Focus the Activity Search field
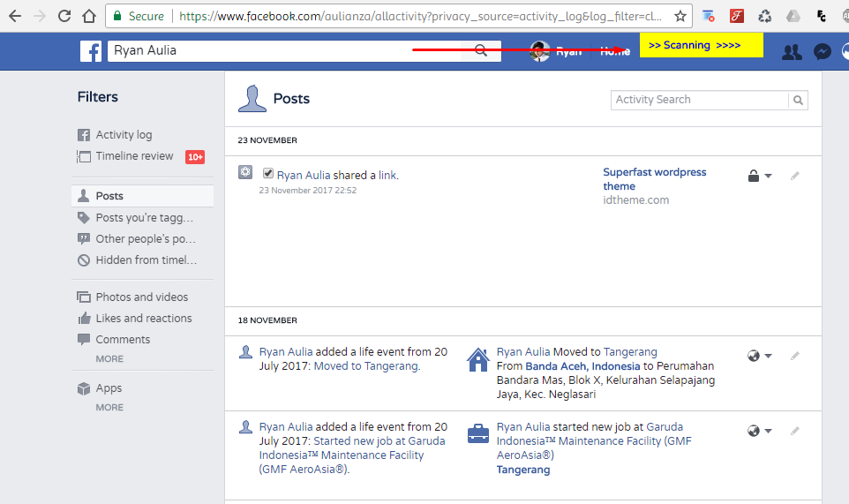 coord(700,100)
